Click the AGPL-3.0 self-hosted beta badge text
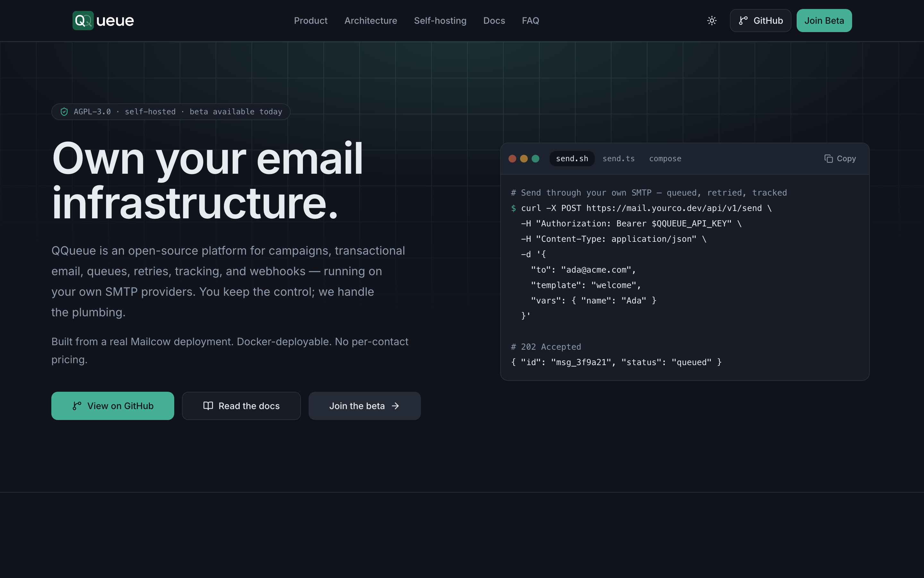Viewport: 924px width, 578px height. (178, 112)
